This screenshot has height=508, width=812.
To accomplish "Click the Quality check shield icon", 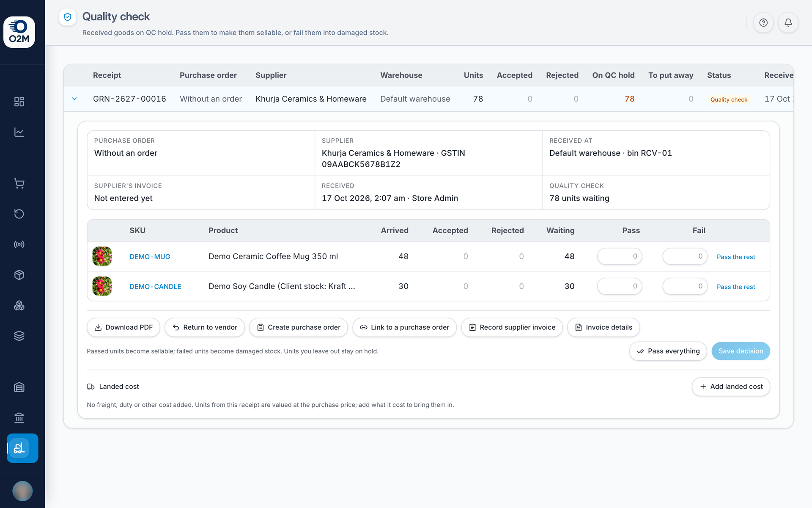I will tap(68, 17).
